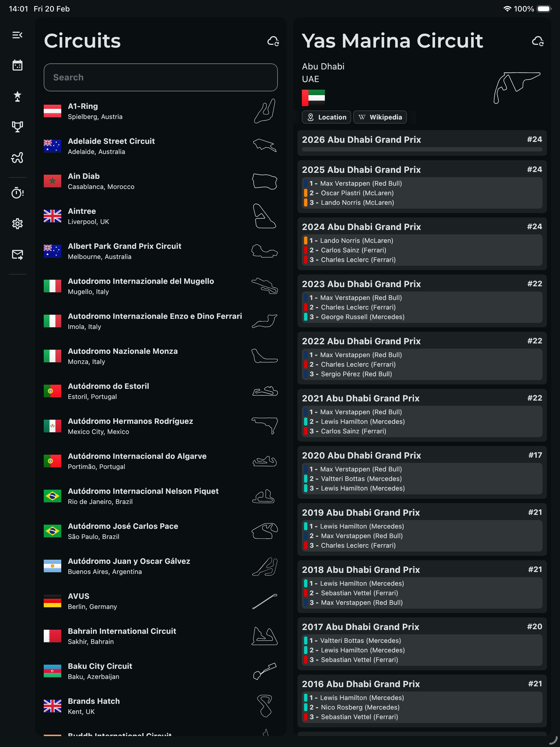This screenshot has height=747, width=560.
Task: Open the stopwatch timer icon
Action: point(17,192)
